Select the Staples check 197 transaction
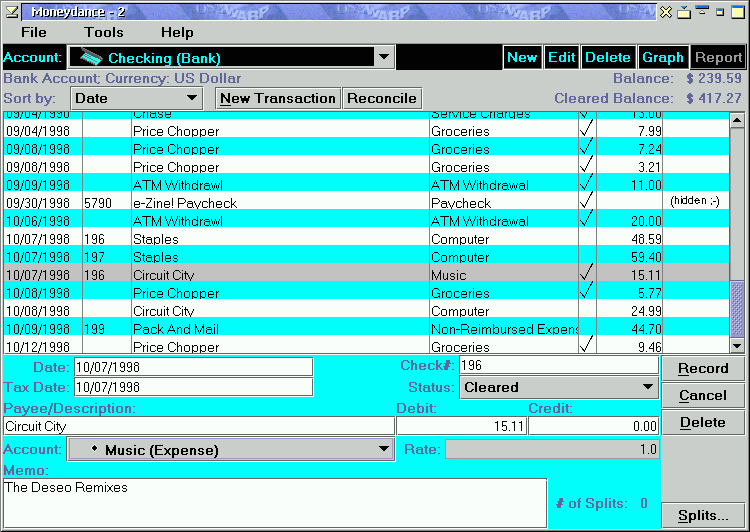750x532 pixels. click(x=366, y=256)
